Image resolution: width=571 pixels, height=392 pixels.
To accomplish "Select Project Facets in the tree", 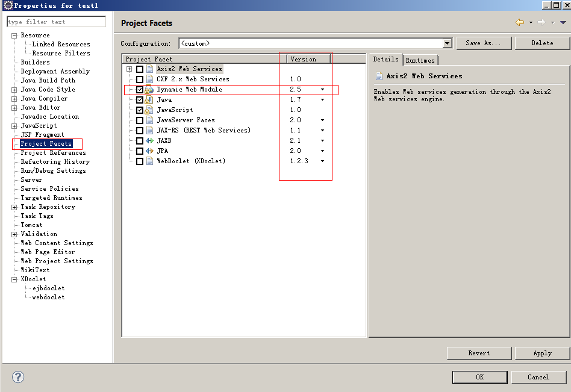I will point(46,144).
